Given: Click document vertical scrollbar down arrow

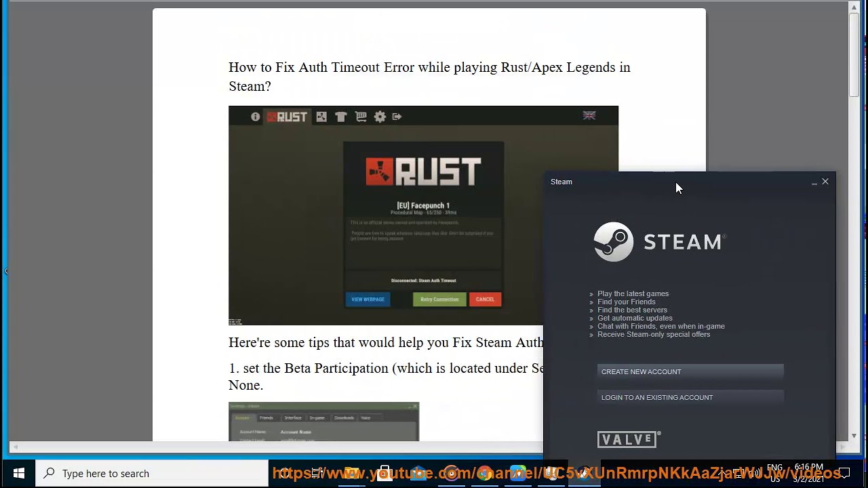Looking at the screenshot, I should (854, 436).
